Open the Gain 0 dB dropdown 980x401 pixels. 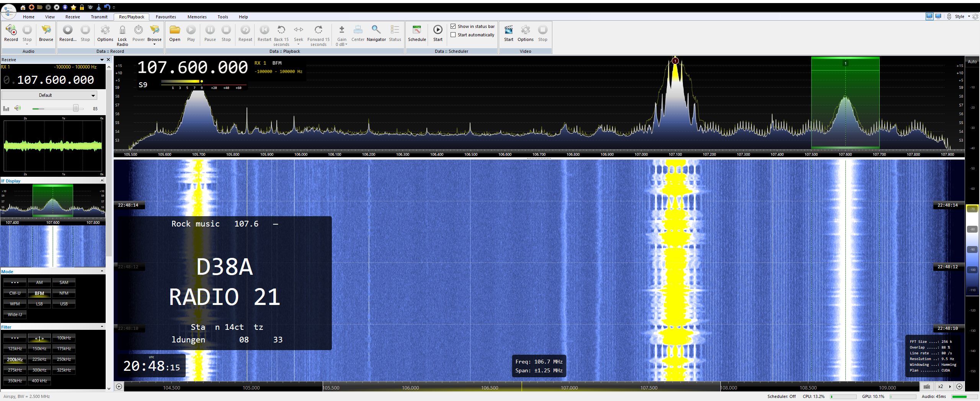(x=341, y=44)
